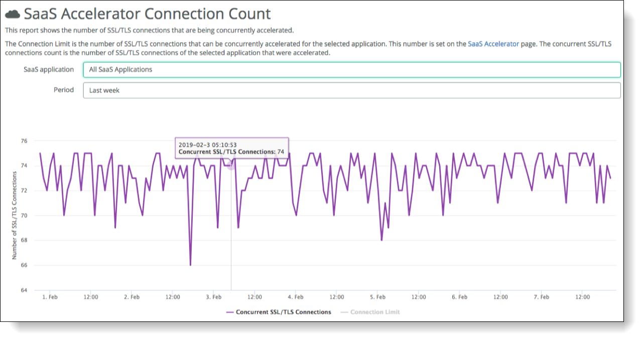Click the y-axis value 72

[24, 190]
